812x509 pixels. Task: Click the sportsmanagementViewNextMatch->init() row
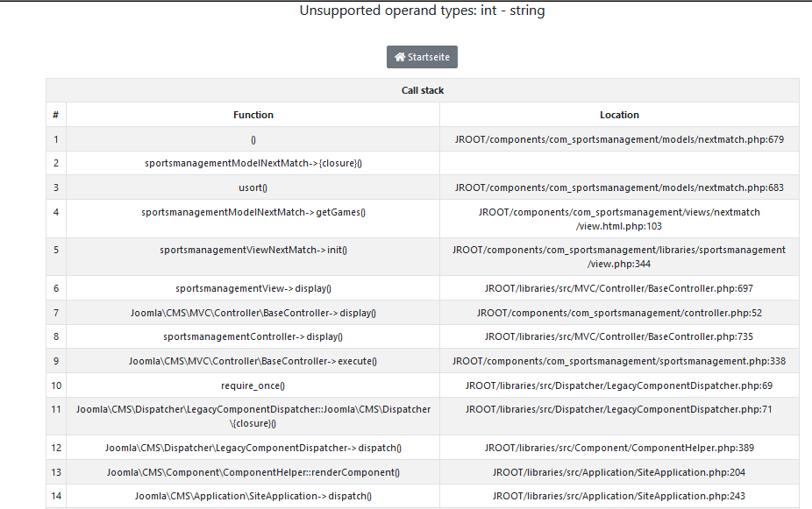[x=253, y=250]
